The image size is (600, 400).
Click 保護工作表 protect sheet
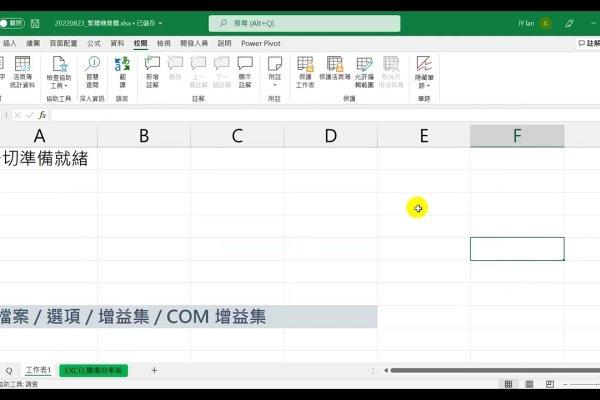tap(305, 72)
